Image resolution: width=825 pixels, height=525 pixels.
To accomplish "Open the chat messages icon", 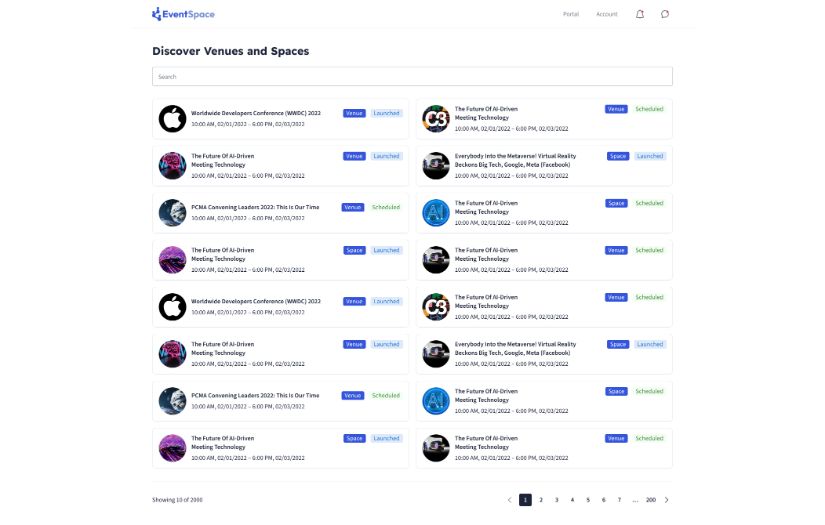I will coord(665,14).
